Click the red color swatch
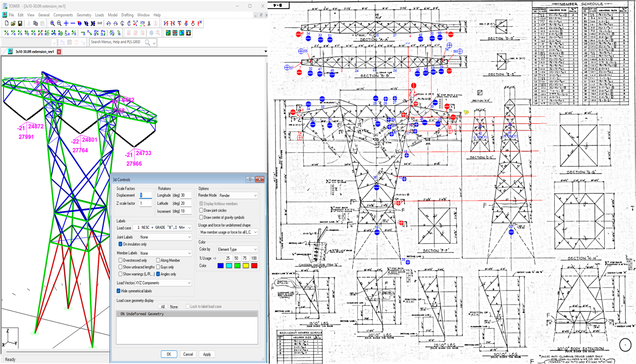636x364 pixels. pyautogui.click(x=254, y=266)
